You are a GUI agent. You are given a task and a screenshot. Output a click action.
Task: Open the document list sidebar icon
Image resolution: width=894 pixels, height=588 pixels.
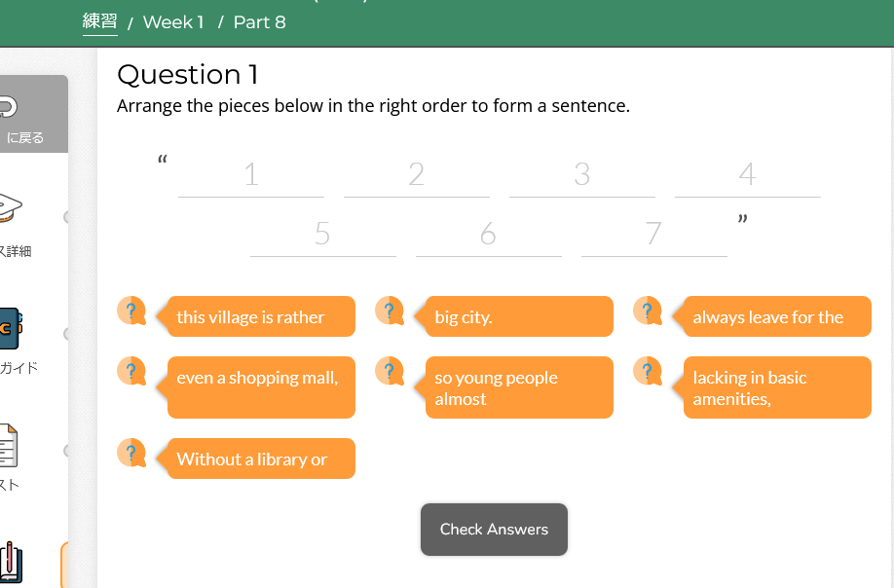pyautogui.click(x=8, y=446)
